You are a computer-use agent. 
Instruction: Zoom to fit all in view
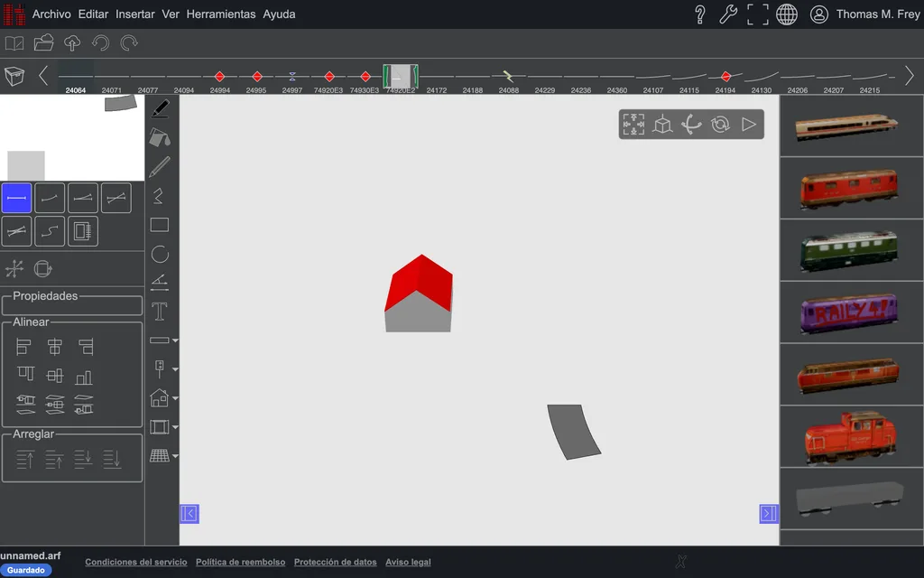click(633, 125)
